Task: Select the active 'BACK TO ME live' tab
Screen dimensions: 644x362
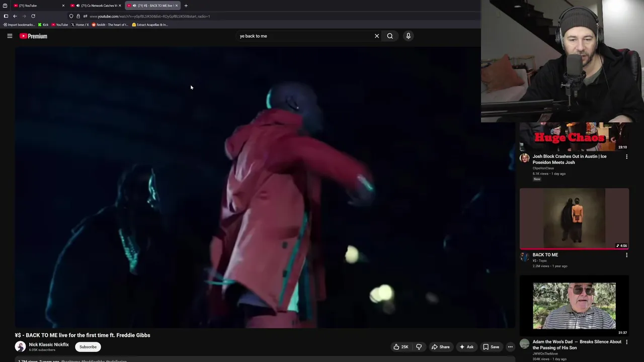Action: pyautogui.click(x=152, y=6)
